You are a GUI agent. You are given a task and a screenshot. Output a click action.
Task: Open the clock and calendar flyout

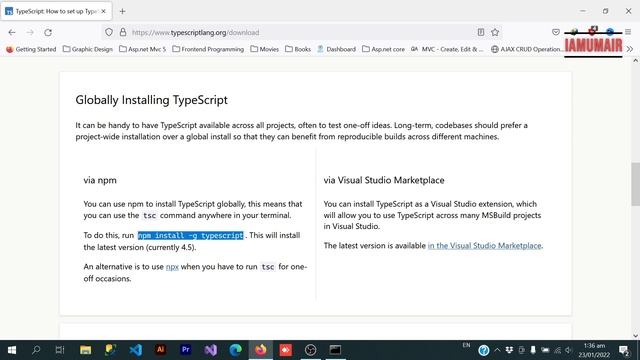[x=594, y=350]
